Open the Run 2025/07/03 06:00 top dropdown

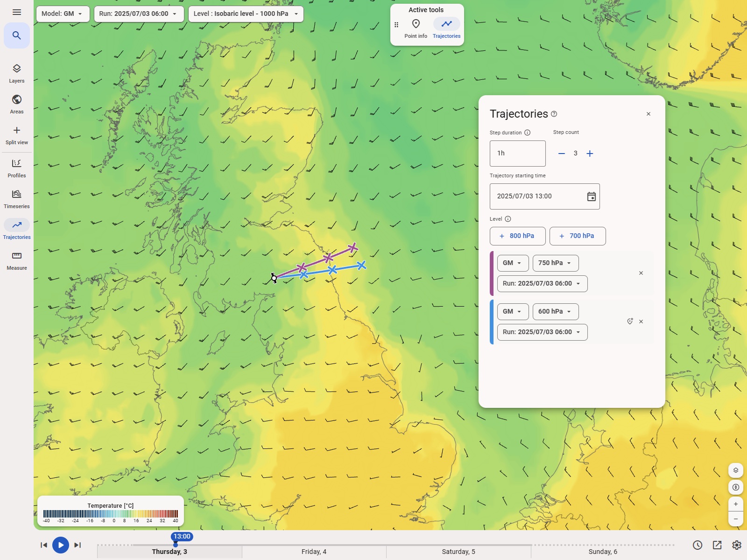139,14
